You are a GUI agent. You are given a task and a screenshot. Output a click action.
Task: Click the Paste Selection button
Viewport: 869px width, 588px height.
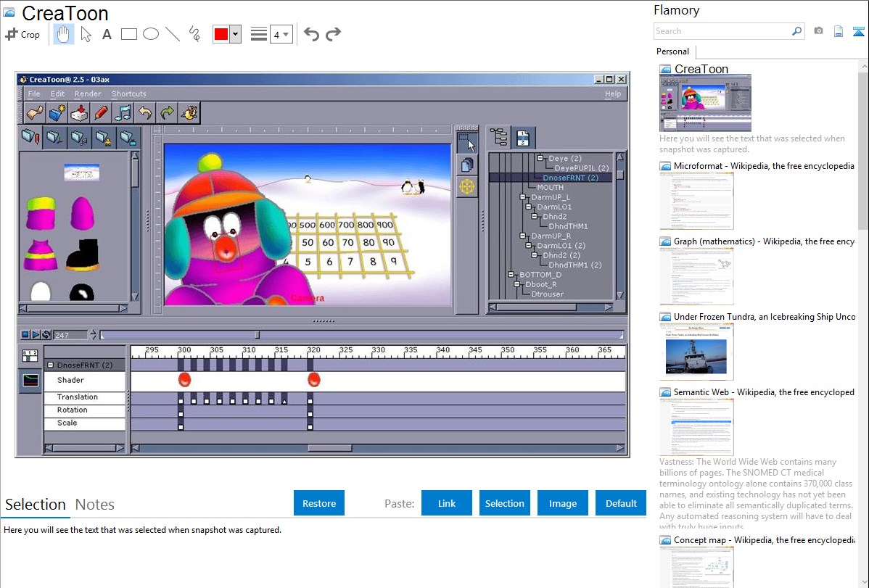[504, 503]
